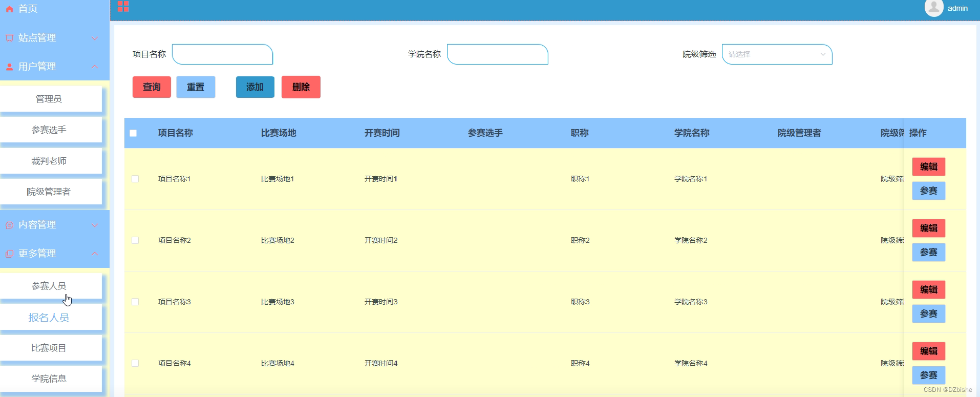980x397 pixels.
Task: Click the 学院名称1 cell
Action: [x=691, y=179]
